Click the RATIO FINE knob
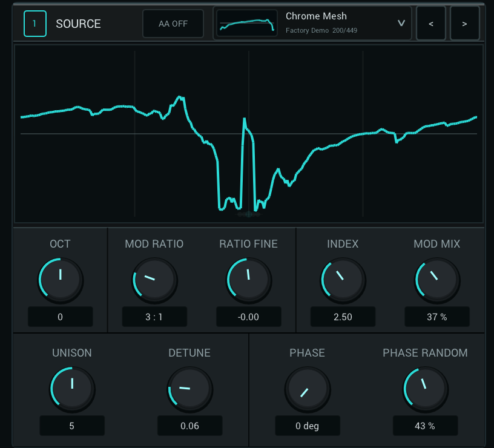This screenshot has width=494, height=448. (249, 280)
